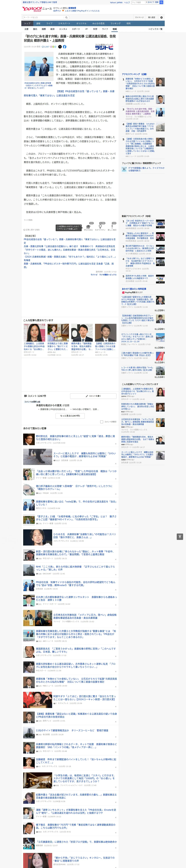
Task: Select the 速報 main tab
Action: (x=38, y=24)
